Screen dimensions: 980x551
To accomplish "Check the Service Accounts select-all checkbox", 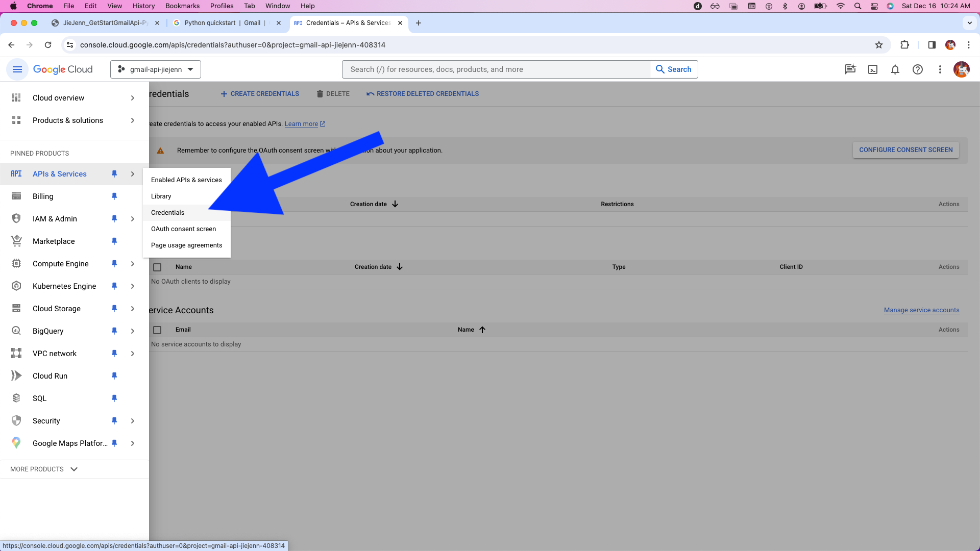I will (157, 330).
